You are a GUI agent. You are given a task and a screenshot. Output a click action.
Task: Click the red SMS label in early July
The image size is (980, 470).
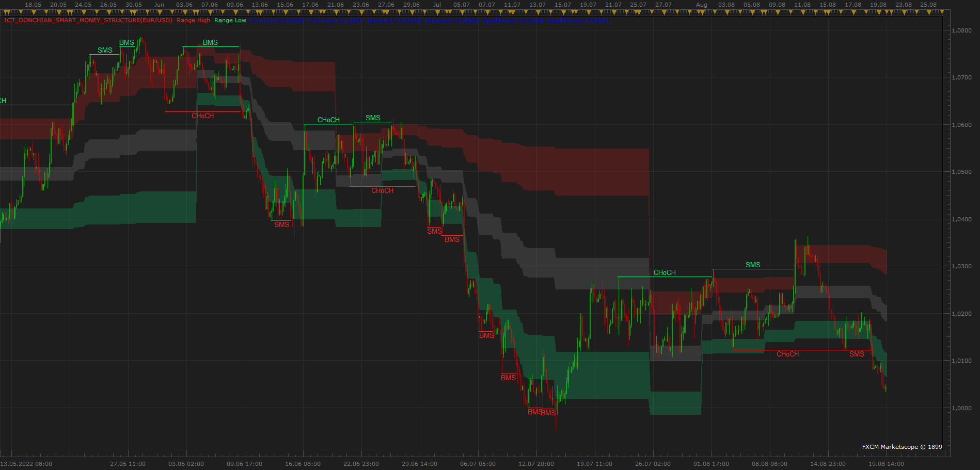pyautogui.click(x=434, y=231)
